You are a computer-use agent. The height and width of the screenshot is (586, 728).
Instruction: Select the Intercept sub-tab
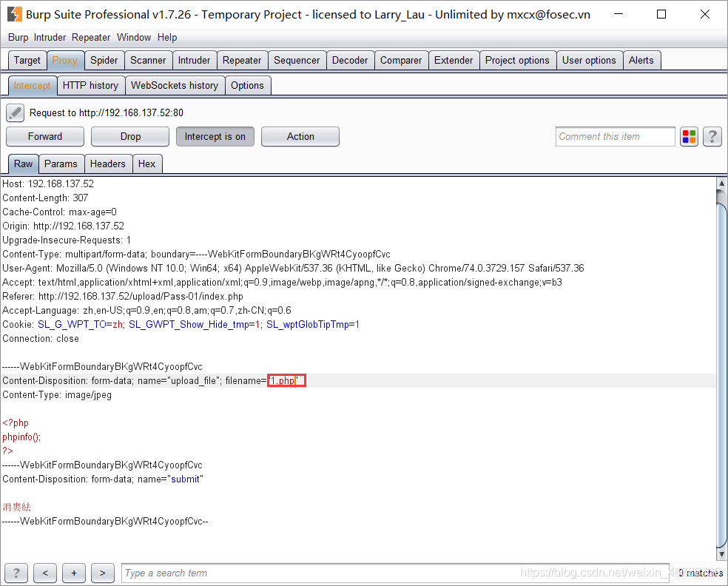33,85
